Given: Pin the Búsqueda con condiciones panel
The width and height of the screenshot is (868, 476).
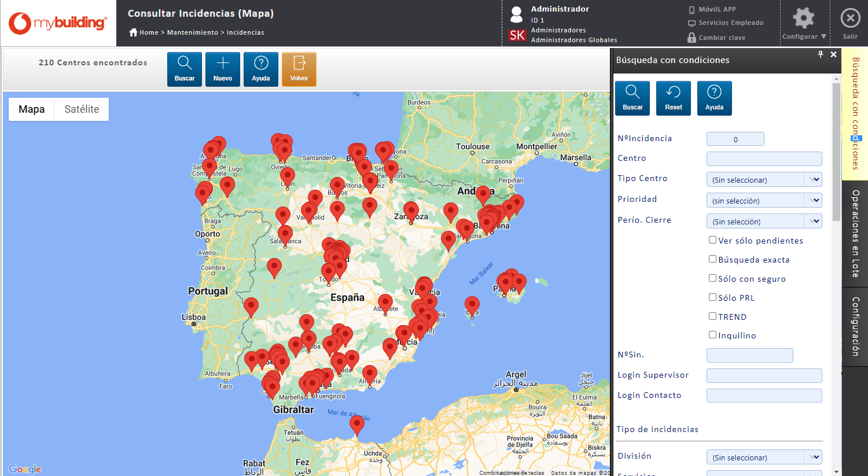Looking at the screenshot, I should tap(820, 54).
